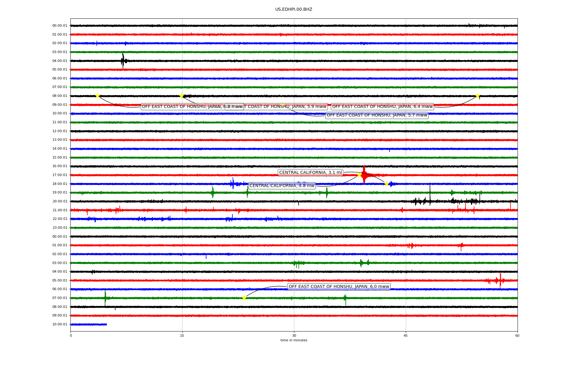The height and width of the screenshot is (368, 588).
Task: Click the black spike early on the 04:00:01 trace
Action: coord(123,60)
